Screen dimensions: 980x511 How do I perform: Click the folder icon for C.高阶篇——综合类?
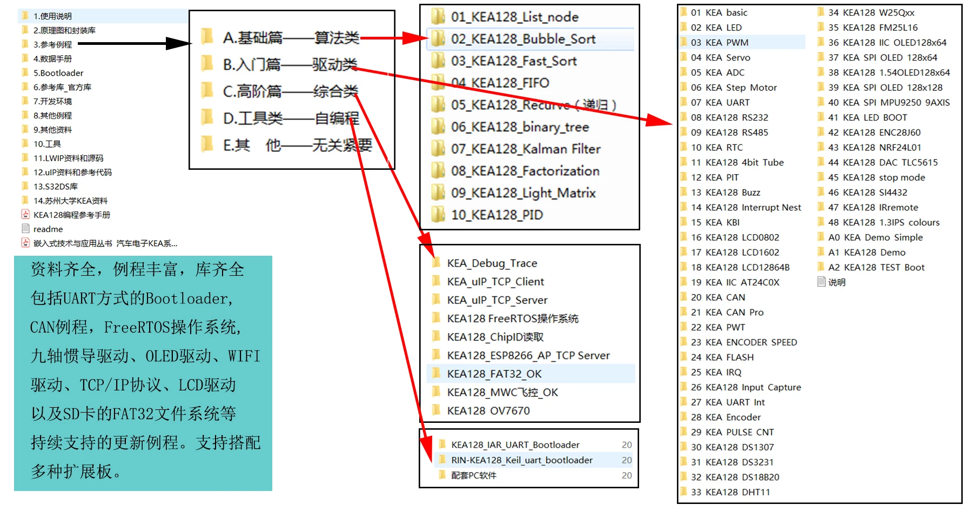coord(207,90)
